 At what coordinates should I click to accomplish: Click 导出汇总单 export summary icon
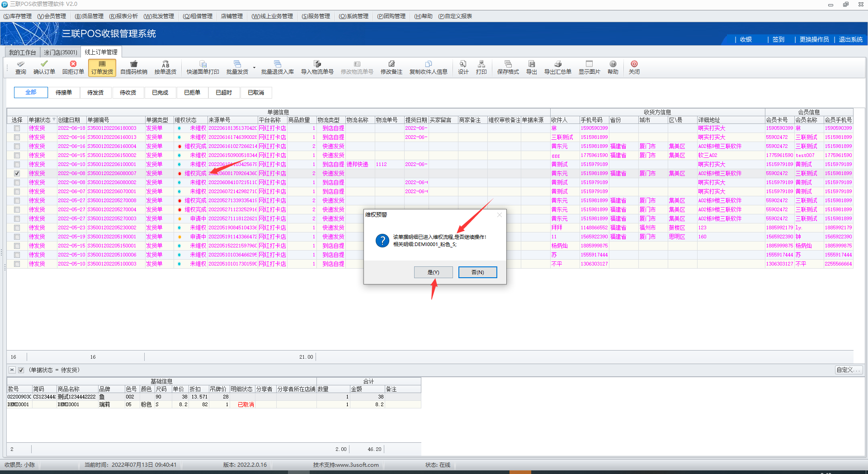tap(558, 68)
